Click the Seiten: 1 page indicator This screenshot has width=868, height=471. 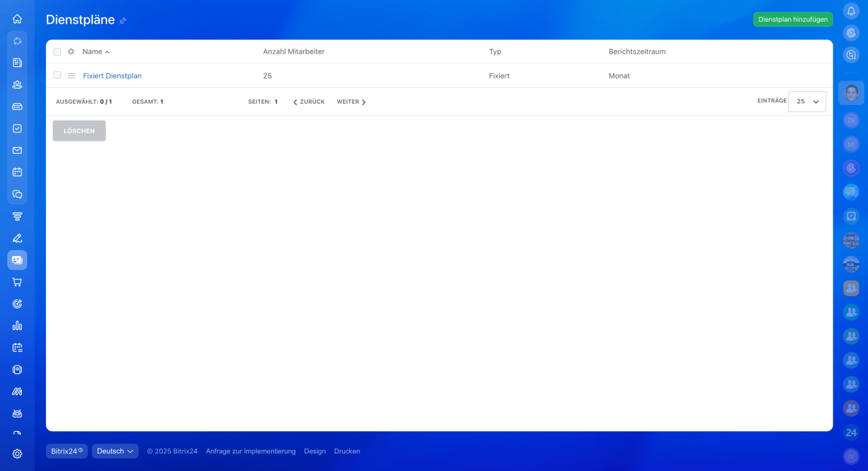click(x=263, y=102)
